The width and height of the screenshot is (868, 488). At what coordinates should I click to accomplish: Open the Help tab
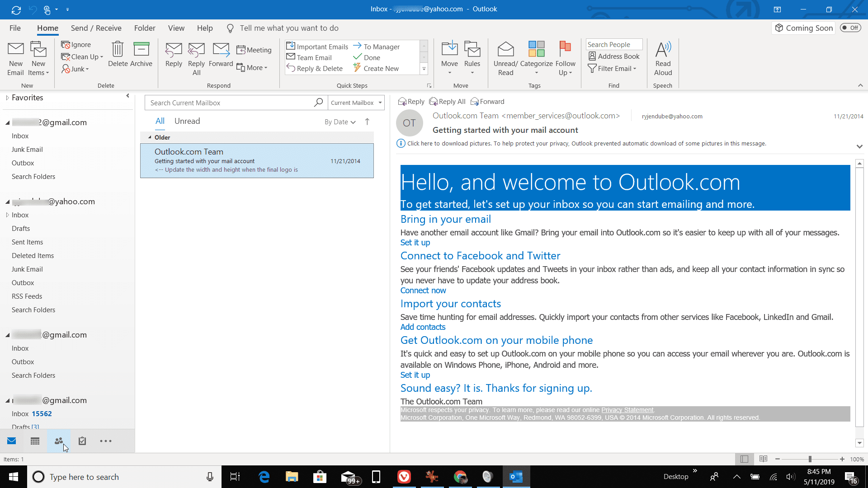coord(204,28)
